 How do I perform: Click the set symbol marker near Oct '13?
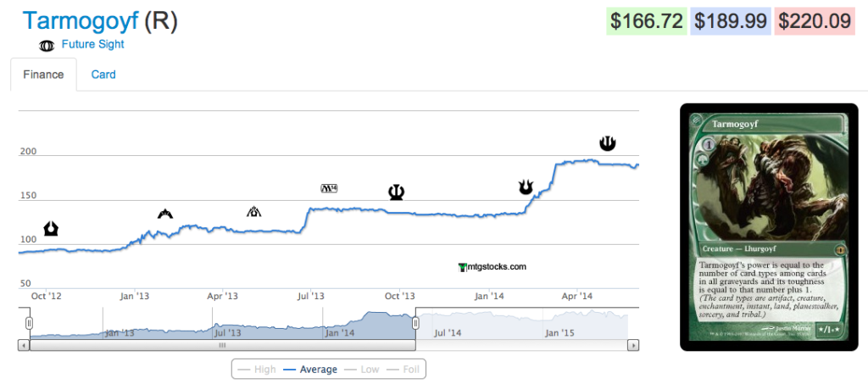pyautogui.click(x=397, y=192)
